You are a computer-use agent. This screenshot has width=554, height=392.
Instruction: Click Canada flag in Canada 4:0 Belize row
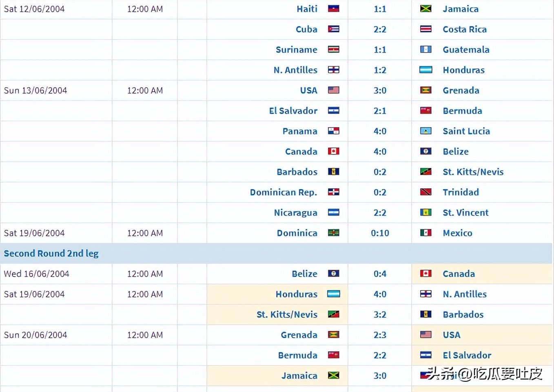pyautogui.click(x=333, y=151)
